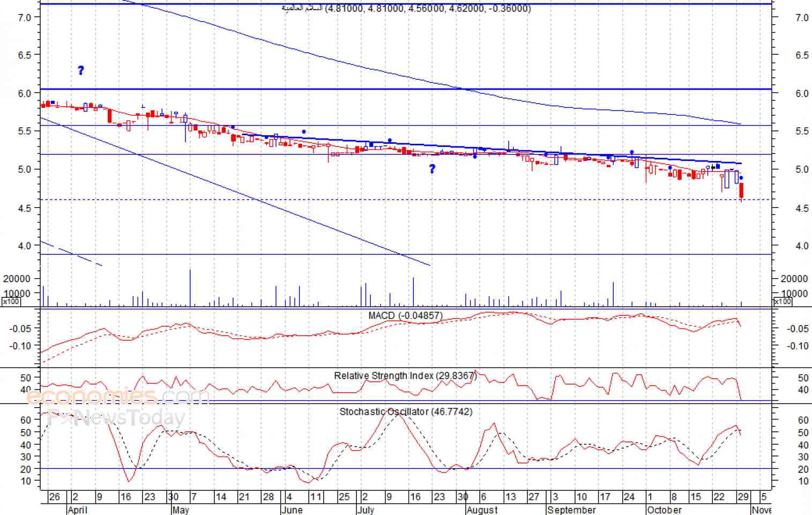Click the x100 volume multiplier on the left axis
The height and width of the screenshot is (515, 812).
(x=11, y=301)
